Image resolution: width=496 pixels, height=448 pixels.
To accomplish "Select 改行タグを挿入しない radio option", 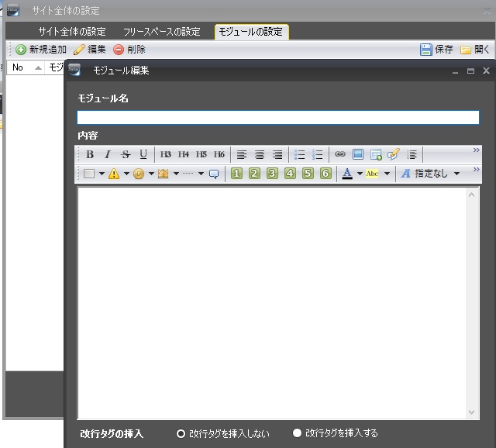I will coord(181,433).
